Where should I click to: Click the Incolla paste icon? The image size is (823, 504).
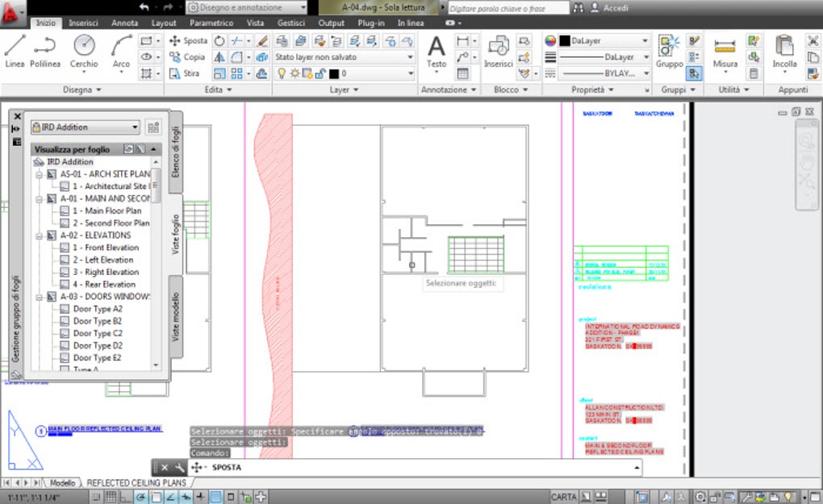click(x=784, y=51)
